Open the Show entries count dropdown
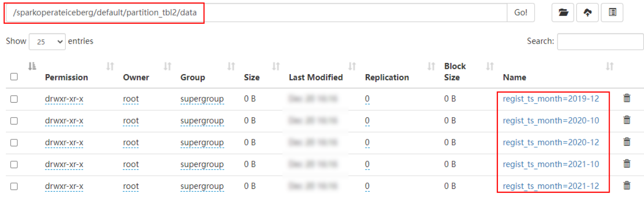644x199 pixels. point(47,42)
